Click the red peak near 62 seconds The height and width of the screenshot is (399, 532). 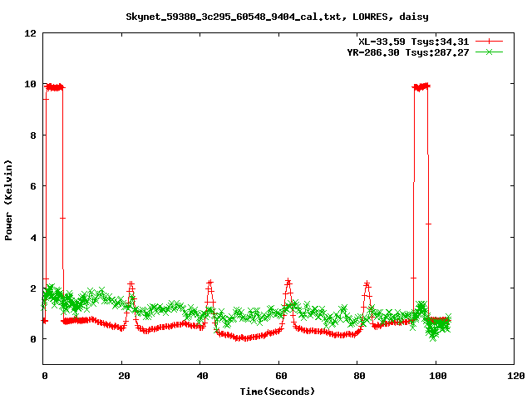click(x=288, y=281)
